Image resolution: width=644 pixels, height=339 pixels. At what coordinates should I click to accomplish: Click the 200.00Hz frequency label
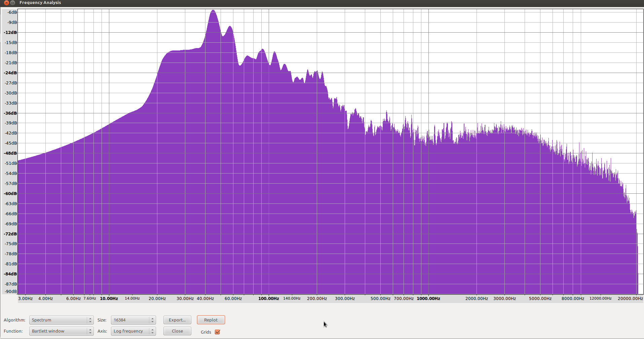(317, 298)
